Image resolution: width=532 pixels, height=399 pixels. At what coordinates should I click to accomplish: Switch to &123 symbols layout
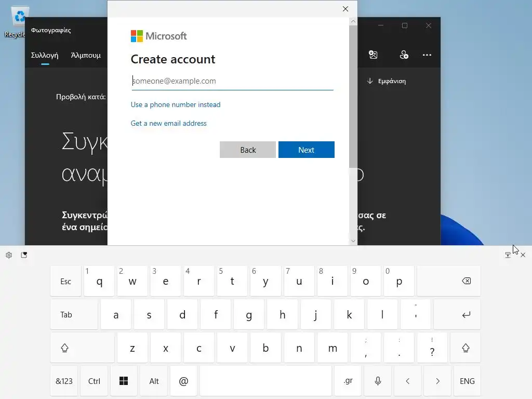(64, 381)
